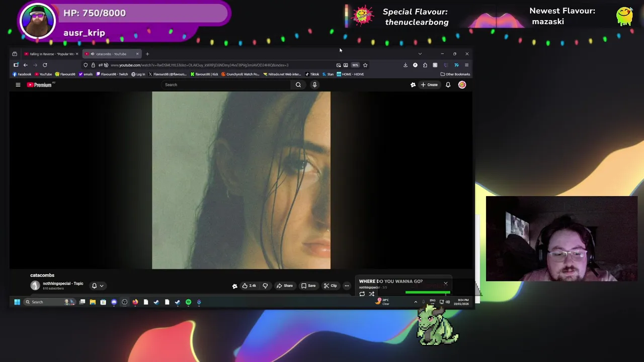The image size is (644, 362).
Task: Reload the current YouTube page
Action: [x=45, y=65]
